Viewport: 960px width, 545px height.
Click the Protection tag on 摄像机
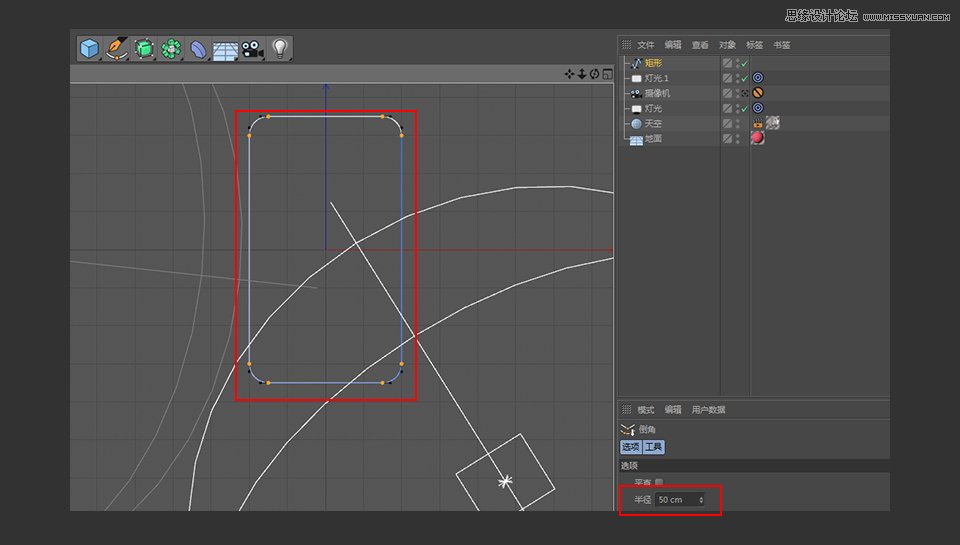758,93
